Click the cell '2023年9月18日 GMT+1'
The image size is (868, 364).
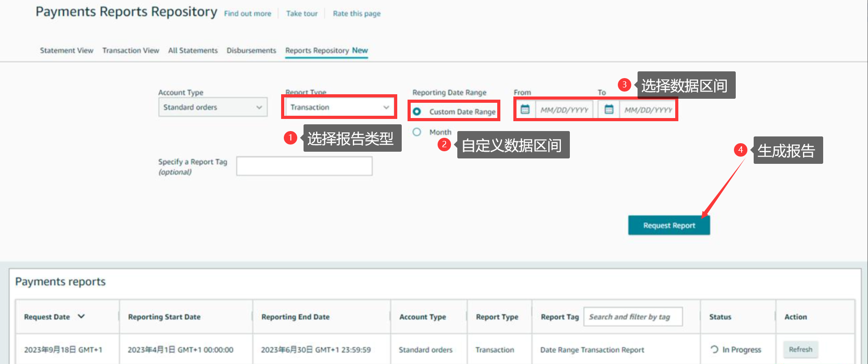tap(63, 350)
